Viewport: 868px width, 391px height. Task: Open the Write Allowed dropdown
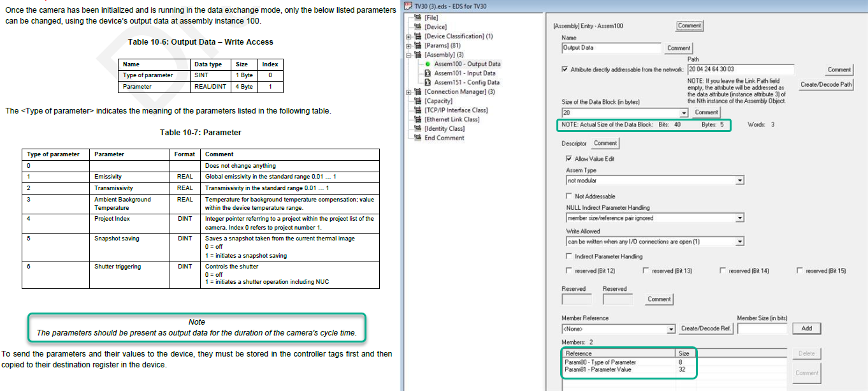pos(740,242)
